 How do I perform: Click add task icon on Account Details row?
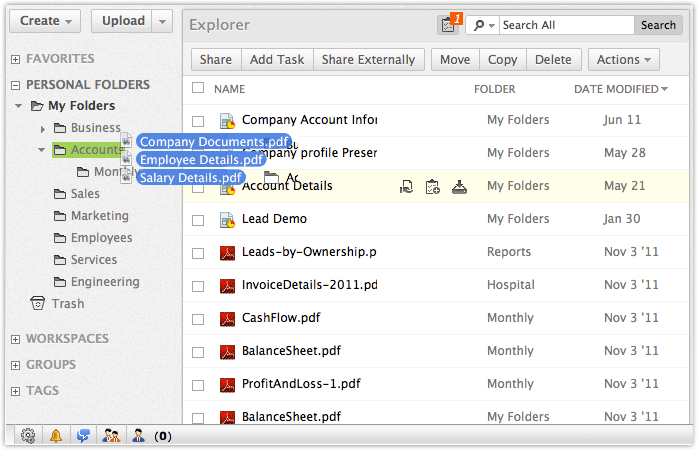[432, 186]
